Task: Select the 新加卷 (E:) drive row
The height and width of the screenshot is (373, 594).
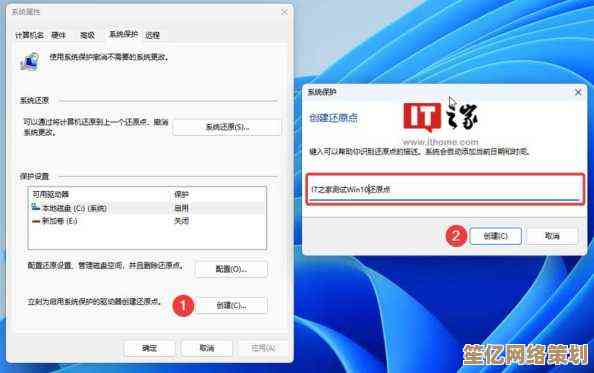Action: (147, 221)
